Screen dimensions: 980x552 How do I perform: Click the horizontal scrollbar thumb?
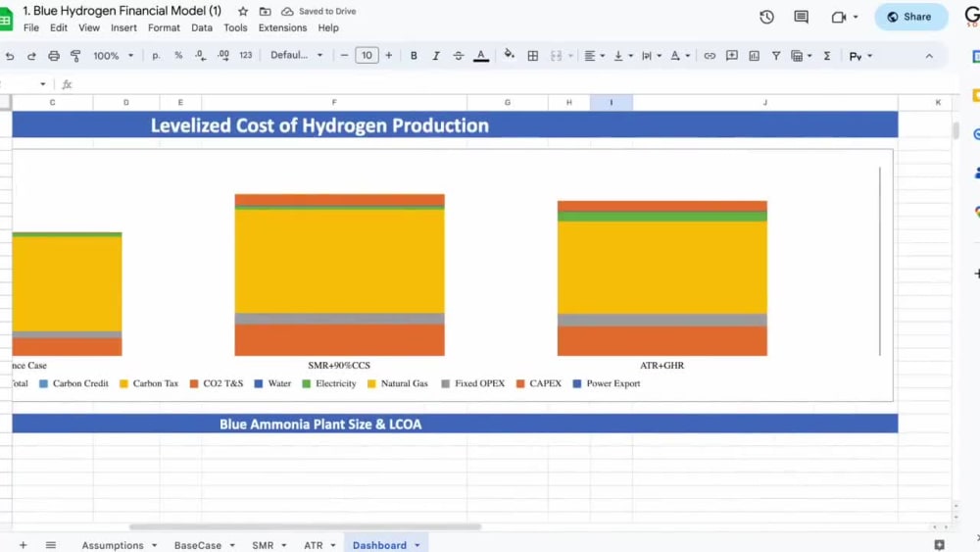click(x=305, y=527)
